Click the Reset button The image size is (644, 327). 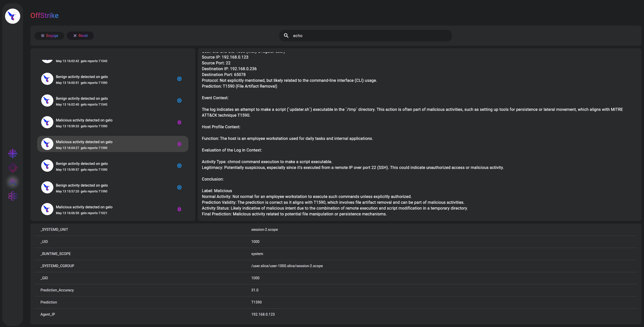(80, 36)
